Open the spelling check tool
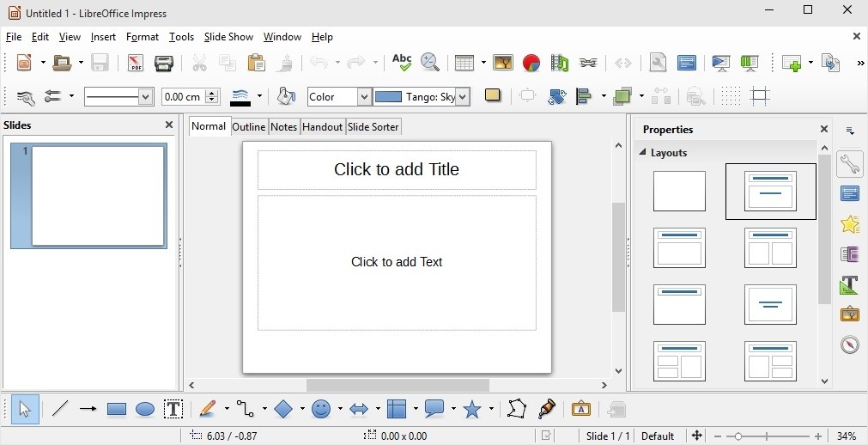Image resolution: width=868 pixels, height=445 pixels. coord(402,63)
